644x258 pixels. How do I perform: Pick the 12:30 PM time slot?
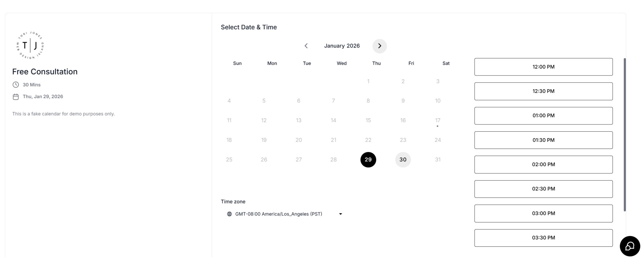543,91
